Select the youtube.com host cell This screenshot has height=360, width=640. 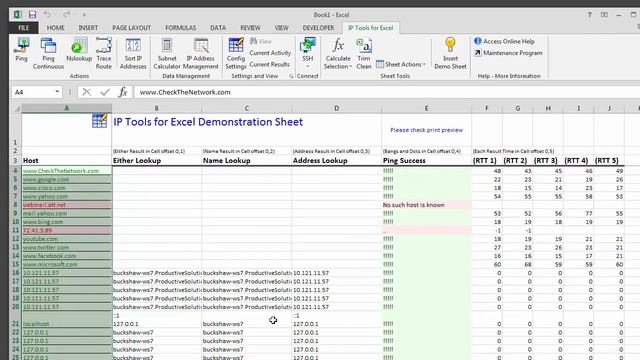point(67,239)
